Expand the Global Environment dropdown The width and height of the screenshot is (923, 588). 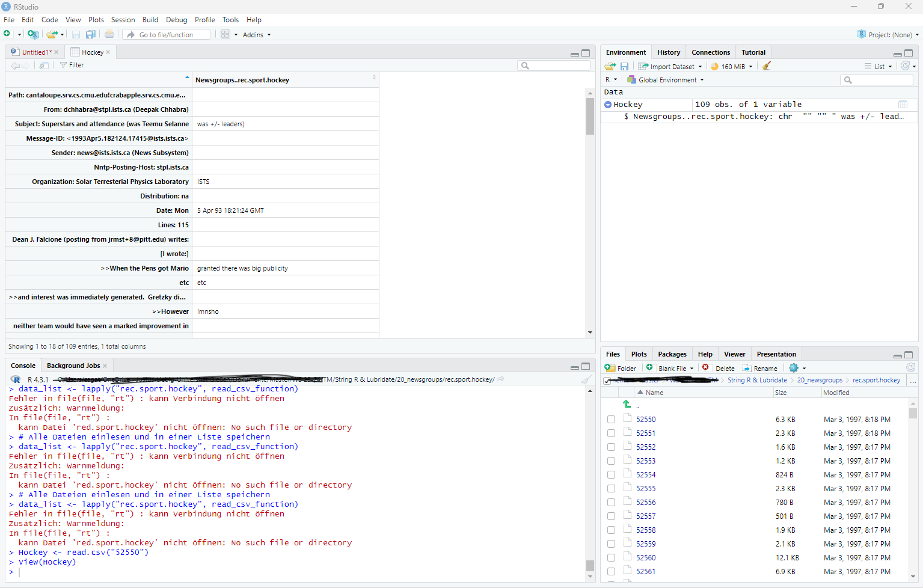[x=665, y=80]
